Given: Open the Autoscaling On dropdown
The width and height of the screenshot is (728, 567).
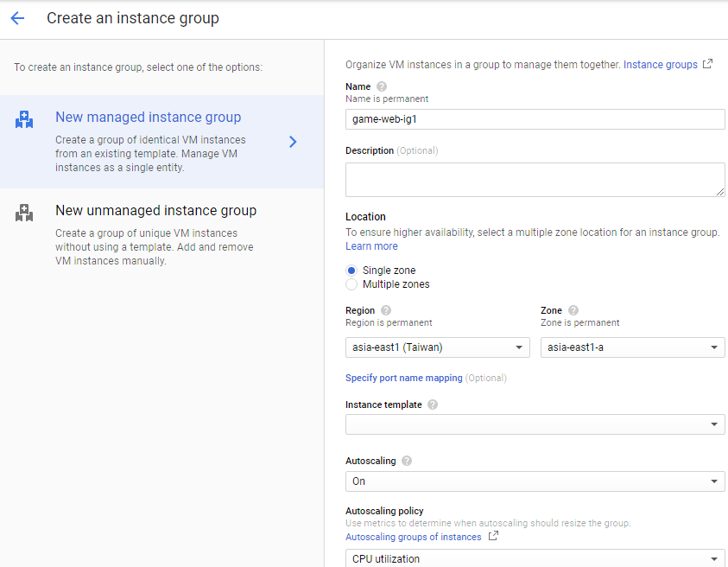Looking at the screenshot, I should pos(535,481).
